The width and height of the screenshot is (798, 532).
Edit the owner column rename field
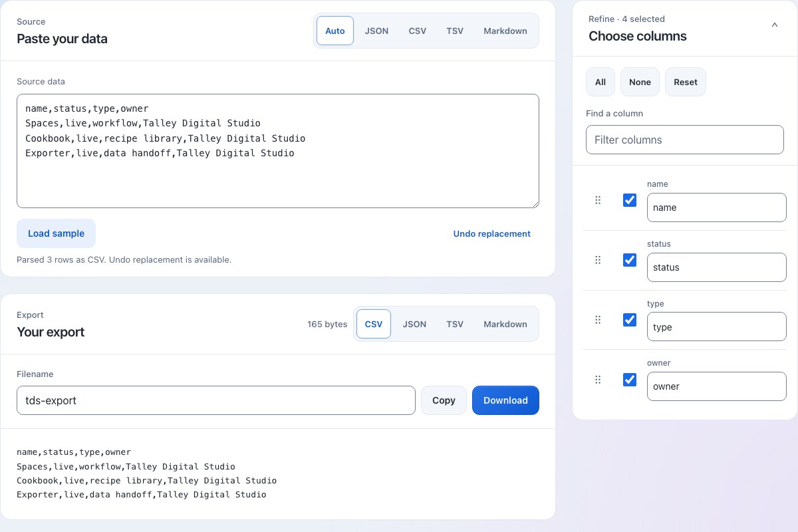tap(717, 386)
